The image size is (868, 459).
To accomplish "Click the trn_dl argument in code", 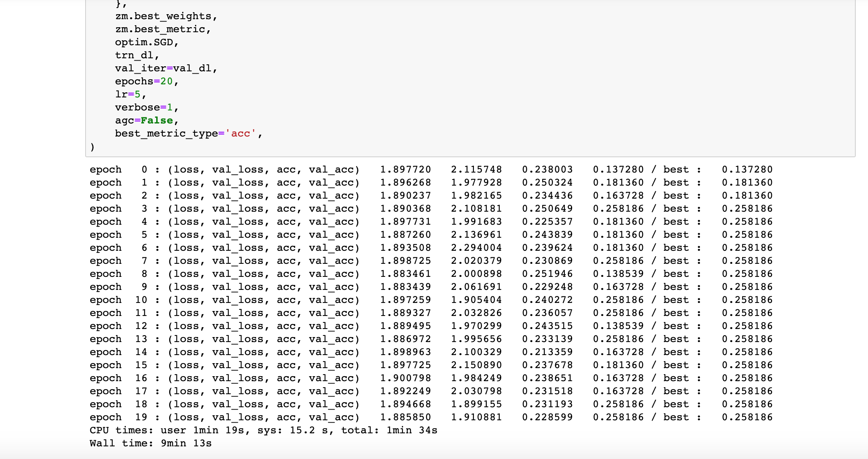I will coord(137,56).
